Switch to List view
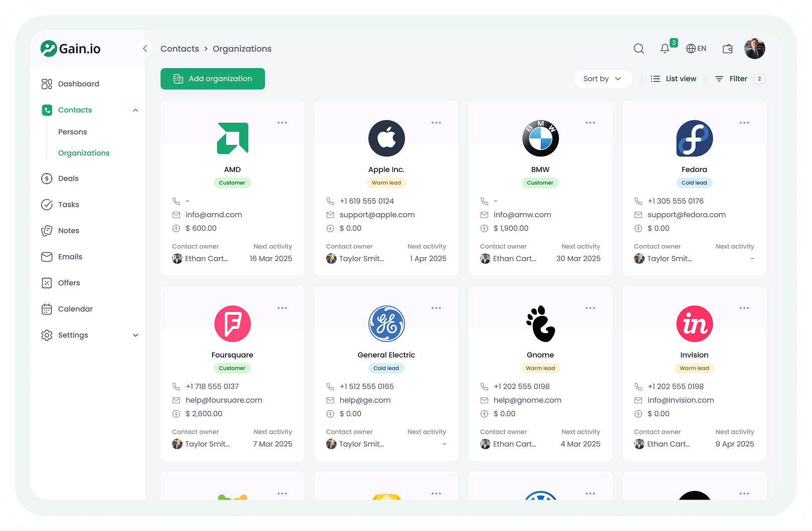Viewport: 812px width, 531px height. (x=673, y=79)
